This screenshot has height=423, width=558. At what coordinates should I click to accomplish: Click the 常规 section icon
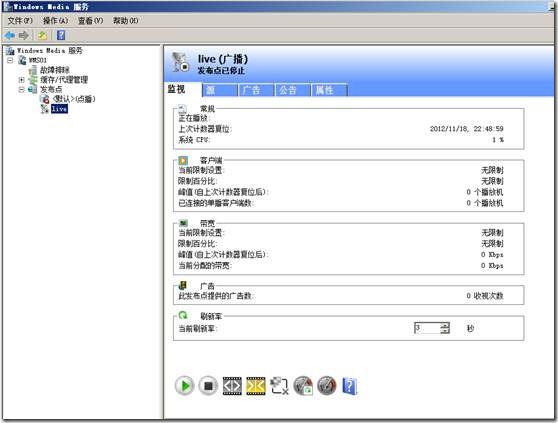point(183,109)
